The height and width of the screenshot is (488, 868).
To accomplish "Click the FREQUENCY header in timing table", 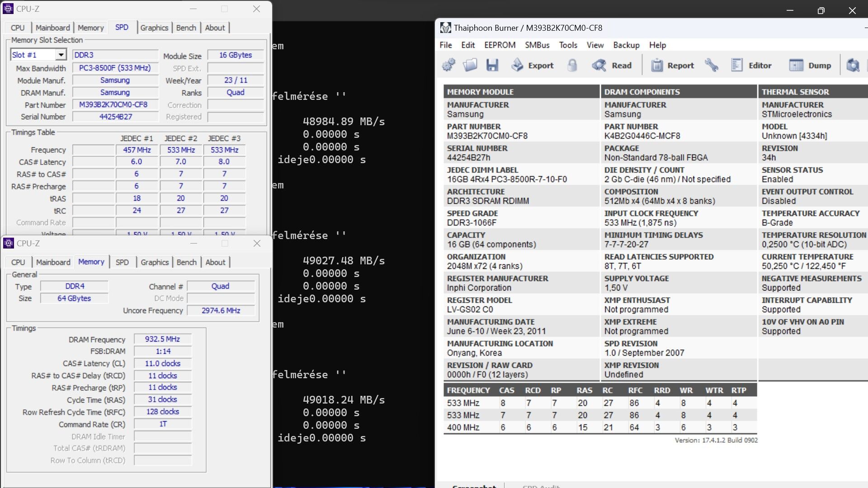I will point(468,390).
